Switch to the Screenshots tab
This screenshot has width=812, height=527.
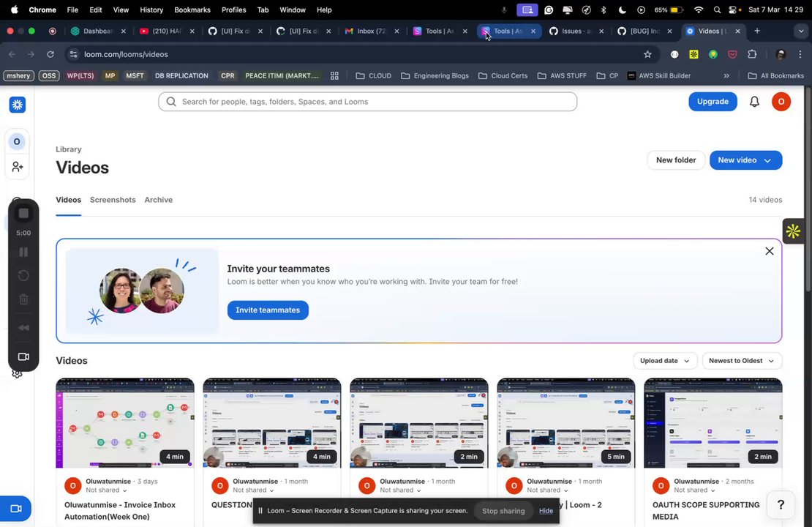point(113,200)
